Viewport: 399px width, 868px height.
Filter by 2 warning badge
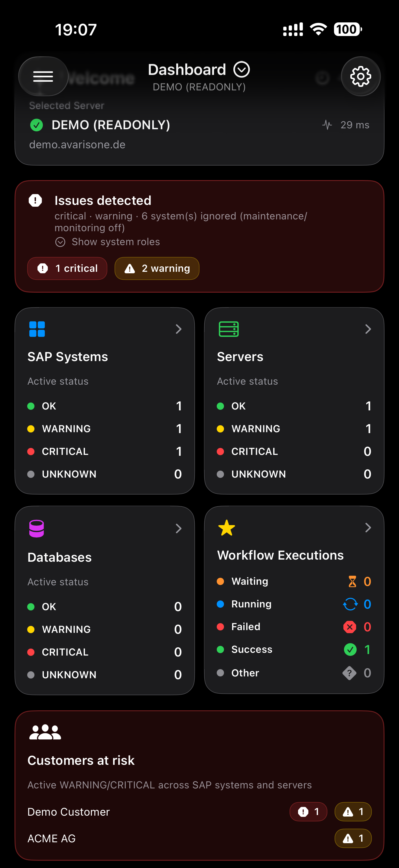click(157, 268)
